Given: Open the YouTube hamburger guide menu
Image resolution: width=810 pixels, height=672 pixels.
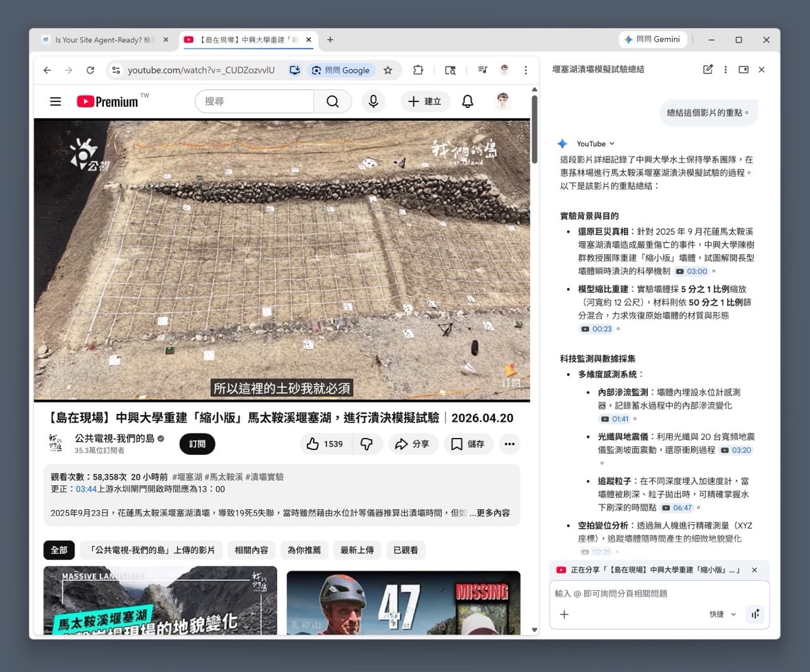Looking at the screenshot, I should (56, 101).
